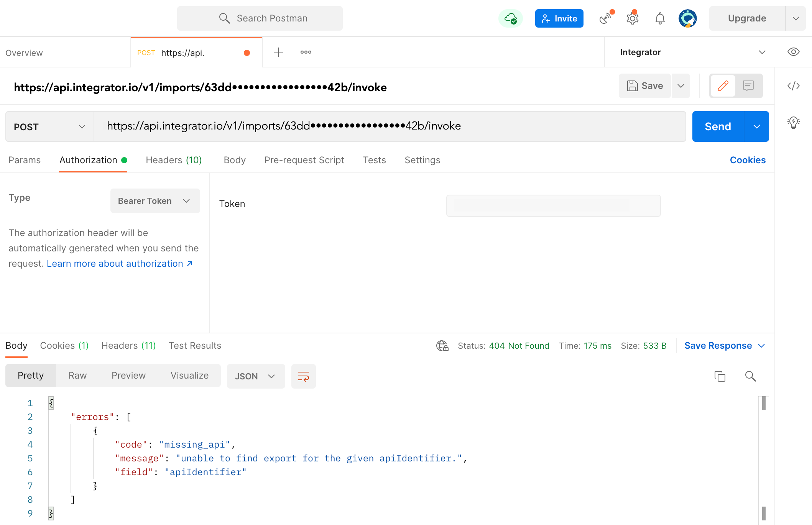Open the Test Results tab

click(x=195, y=346)
